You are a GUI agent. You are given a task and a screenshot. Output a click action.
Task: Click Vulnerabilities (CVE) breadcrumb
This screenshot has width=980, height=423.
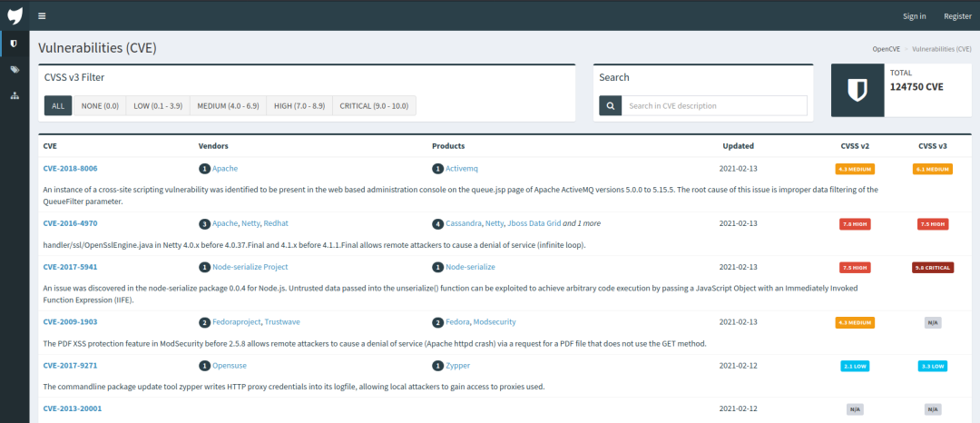[942, 48]
